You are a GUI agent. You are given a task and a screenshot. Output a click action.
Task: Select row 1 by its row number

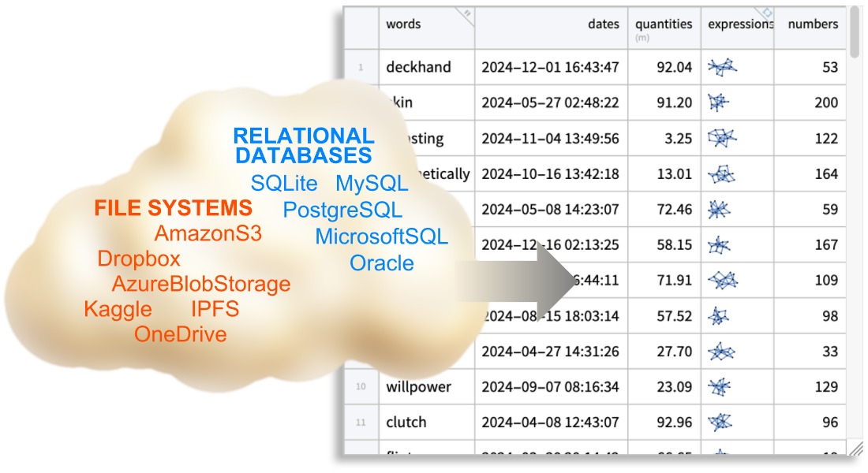coord(361,68)
